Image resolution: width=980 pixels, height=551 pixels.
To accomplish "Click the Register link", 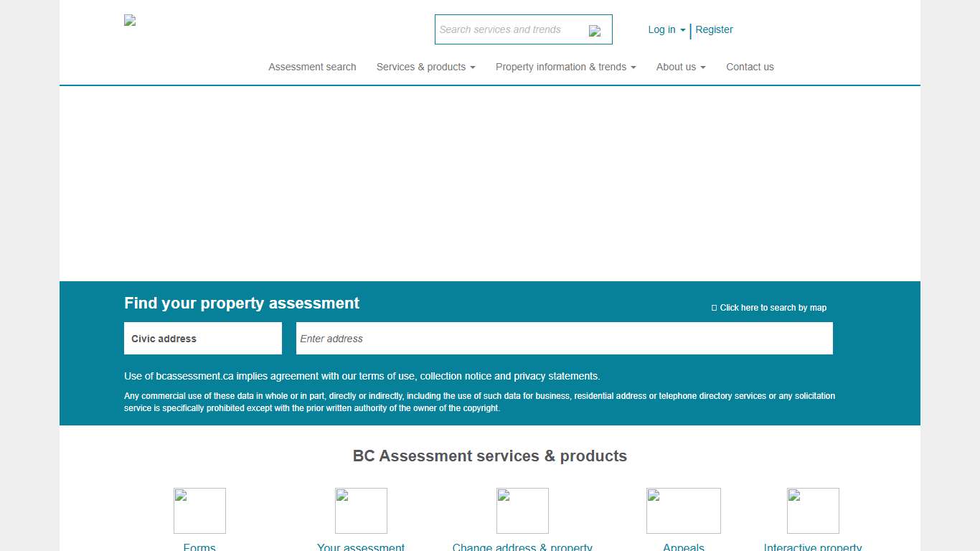I will click(x=714, y=29).
